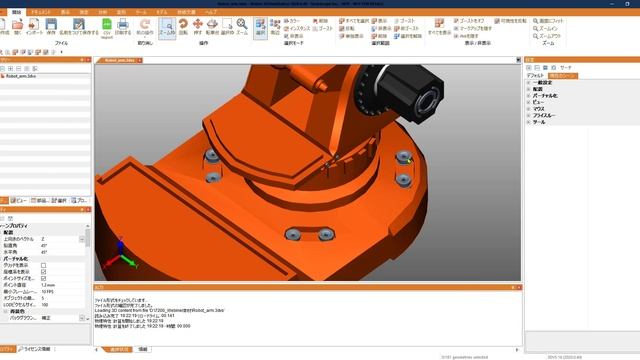Image resolution: width=640 pixels, height=360 pixels.
Task: Select the Selection frame (選択枠) tool
Action: (227, 24)
